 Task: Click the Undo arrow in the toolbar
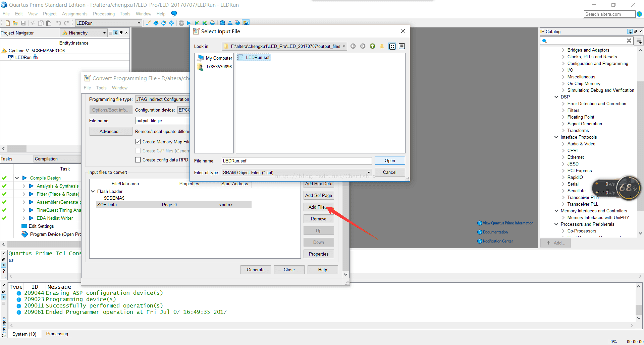point(59,23)
